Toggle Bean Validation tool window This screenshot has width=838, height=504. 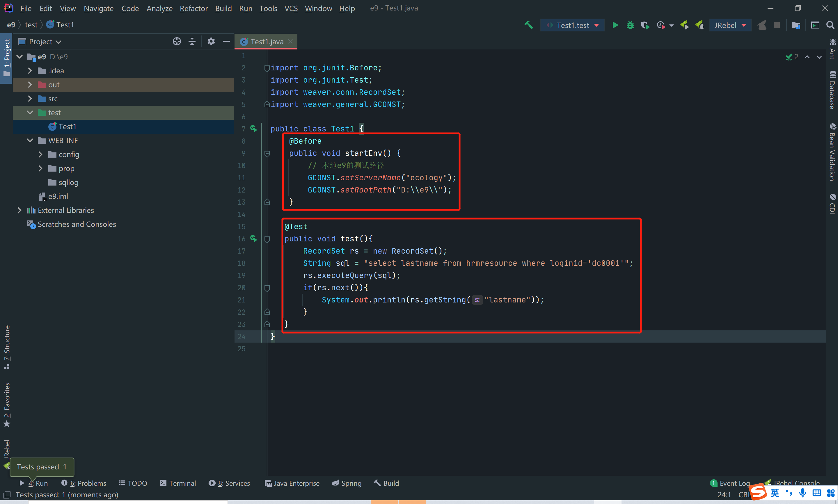click(x=832, y=152)
